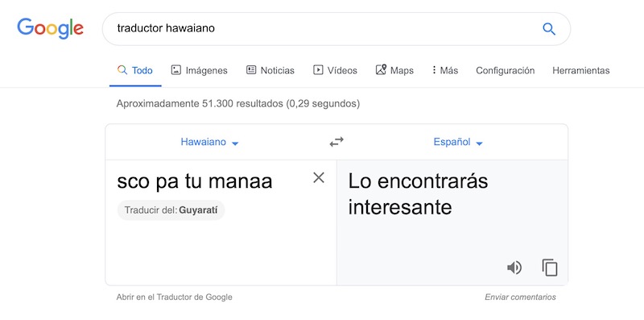The height and width of the screenshot is (320, 644).
Task: Clear the source text with the X
Action: 319,177
